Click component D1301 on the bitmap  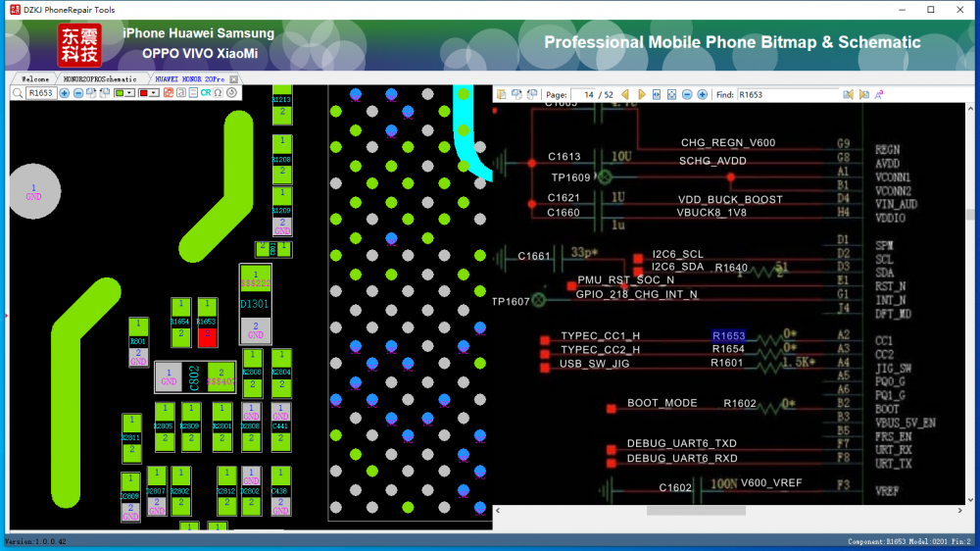pos(255,304)
